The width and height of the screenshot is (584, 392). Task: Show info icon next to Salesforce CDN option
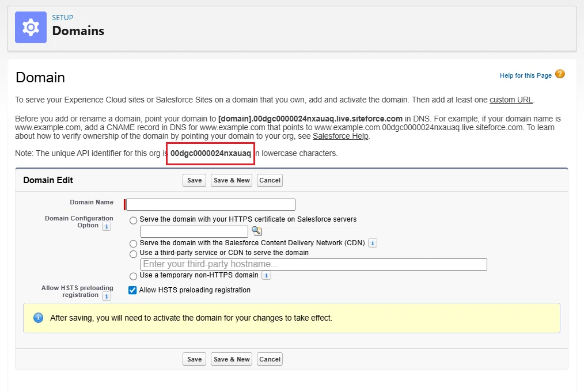pos(373,243)
